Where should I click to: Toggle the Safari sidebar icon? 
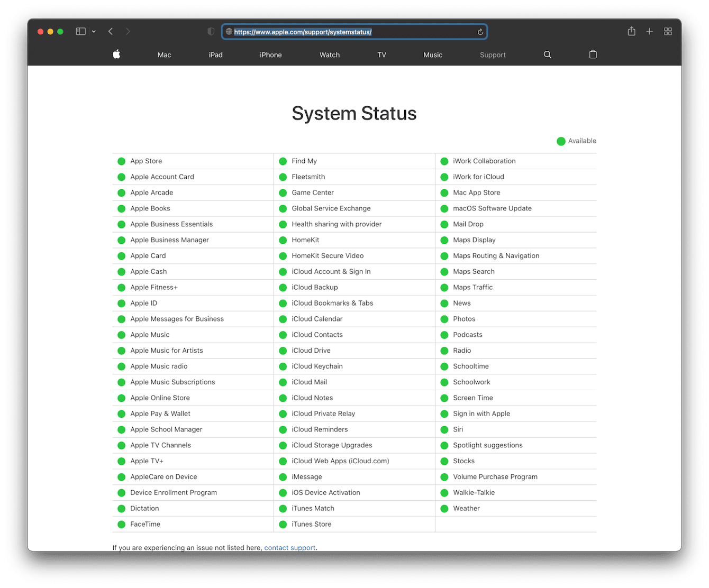click(81, 32)
